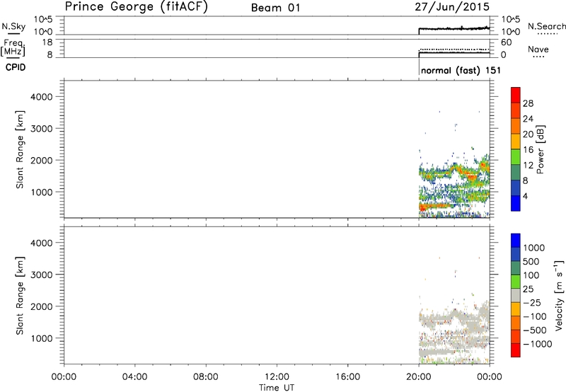566x392 pixels.
Task: Click the '12:00' time axis tick label
Action: tap(277, 377)
